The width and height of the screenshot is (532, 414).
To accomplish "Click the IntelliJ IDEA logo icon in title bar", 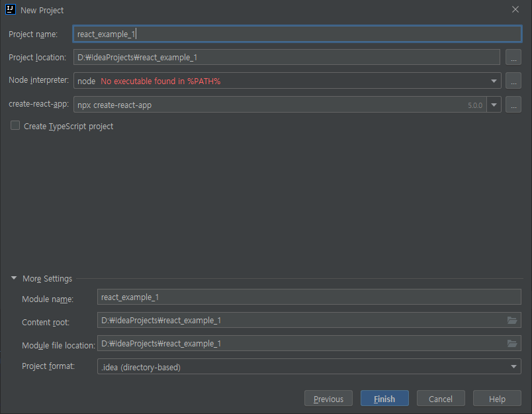I will [11, 9].
